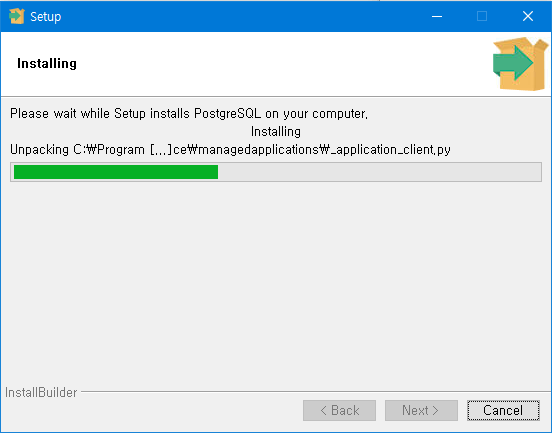The height and width of the screenshot is (433, 552).
Task: Click the greyed-out maximize button
Action: (x=482, y=16)
